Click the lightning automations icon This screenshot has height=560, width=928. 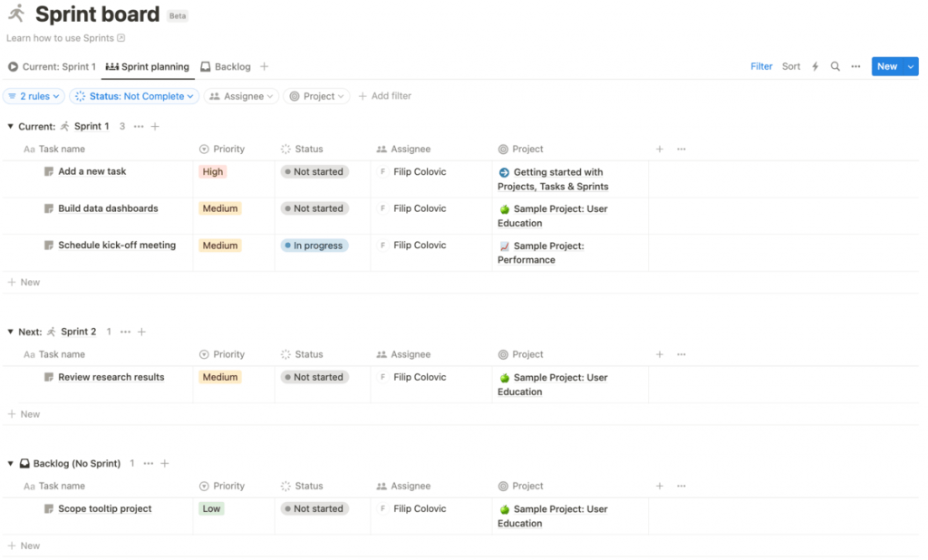pos(815,66)
